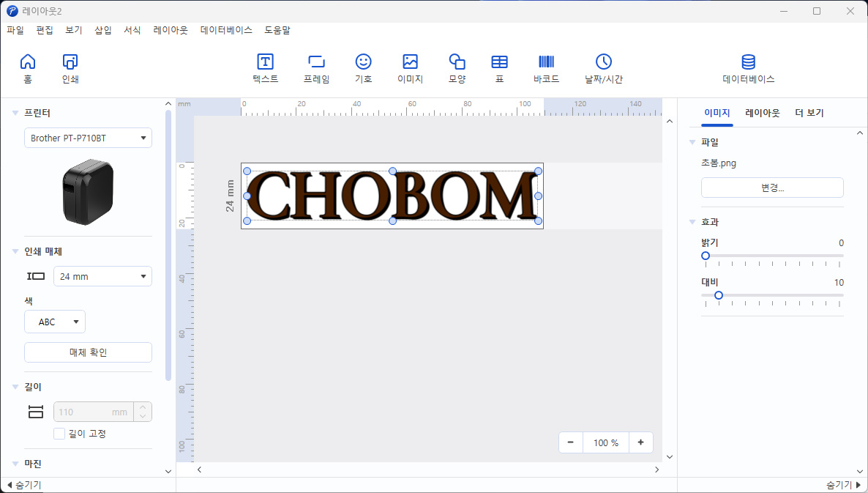
Task: Collapse the 마진 section
Action: pos(15,464)
